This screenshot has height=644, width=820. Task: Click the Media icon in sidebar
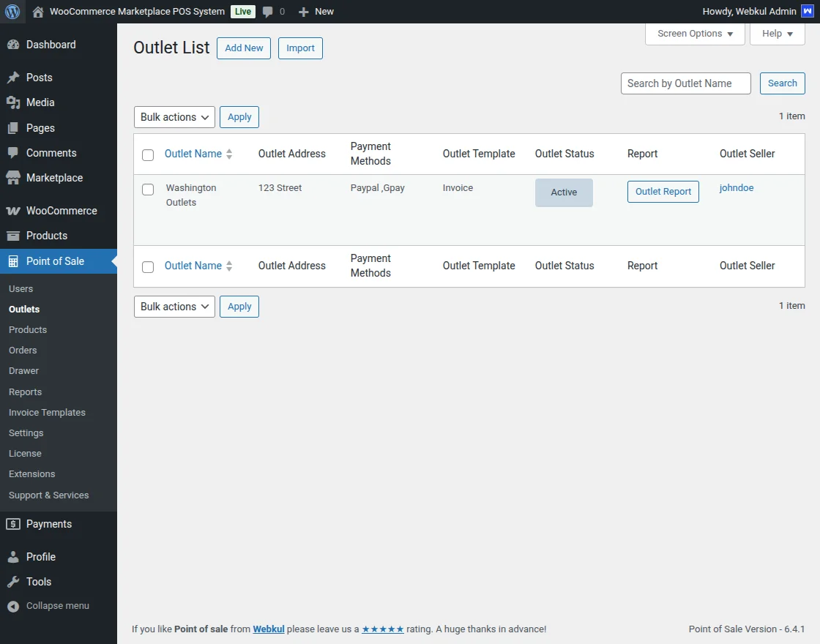coord(13,102)
